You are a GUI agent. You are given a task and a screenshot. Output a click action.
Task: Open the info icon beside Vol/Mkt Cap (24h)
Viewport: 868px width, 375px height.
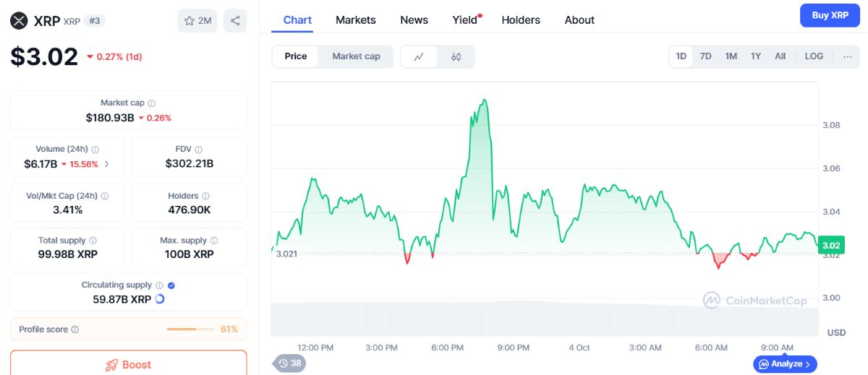point(105,196)
